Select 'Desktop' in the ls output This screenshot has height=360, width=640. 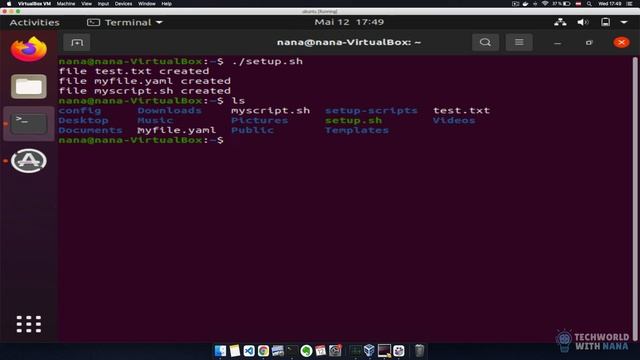tap(83, 120)
